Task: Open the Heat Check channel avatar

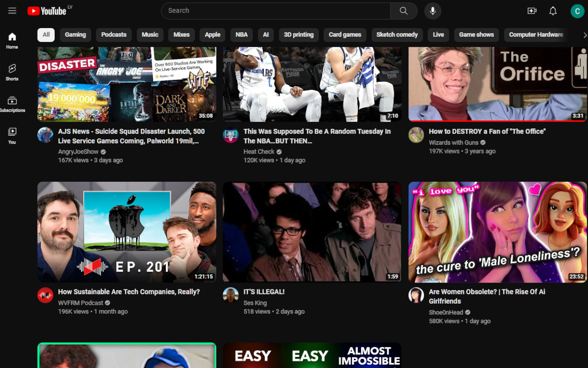Action: tap(231, 135)
